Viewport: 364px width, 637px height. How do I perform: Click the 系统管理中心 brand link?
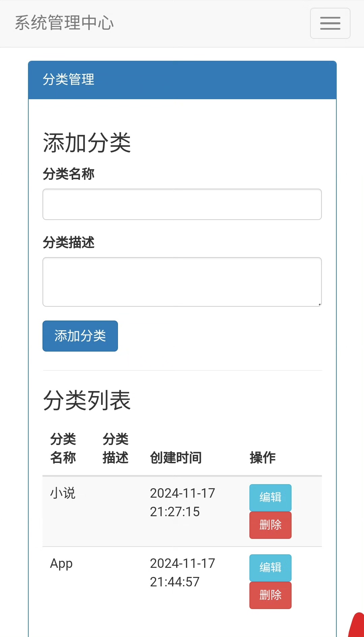(x=64, y=23)
